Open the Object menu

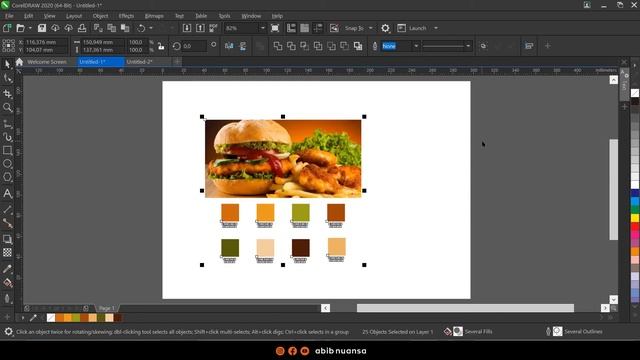point(100,16)
